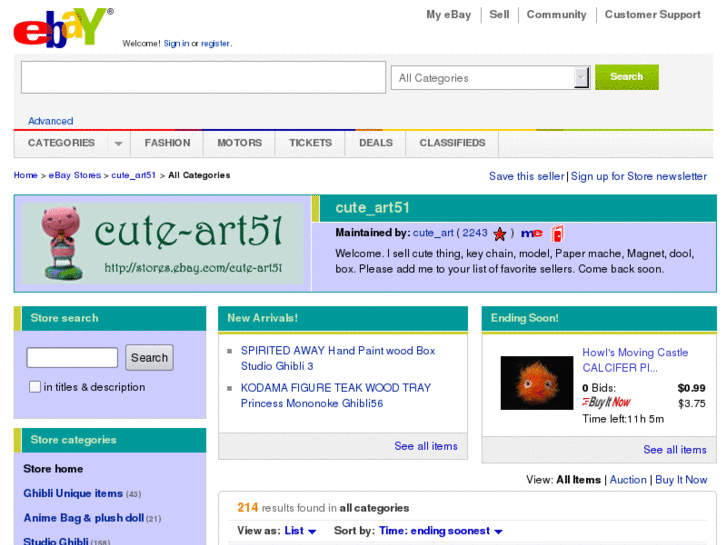Go to Home breadcrumb

point(26,175)
